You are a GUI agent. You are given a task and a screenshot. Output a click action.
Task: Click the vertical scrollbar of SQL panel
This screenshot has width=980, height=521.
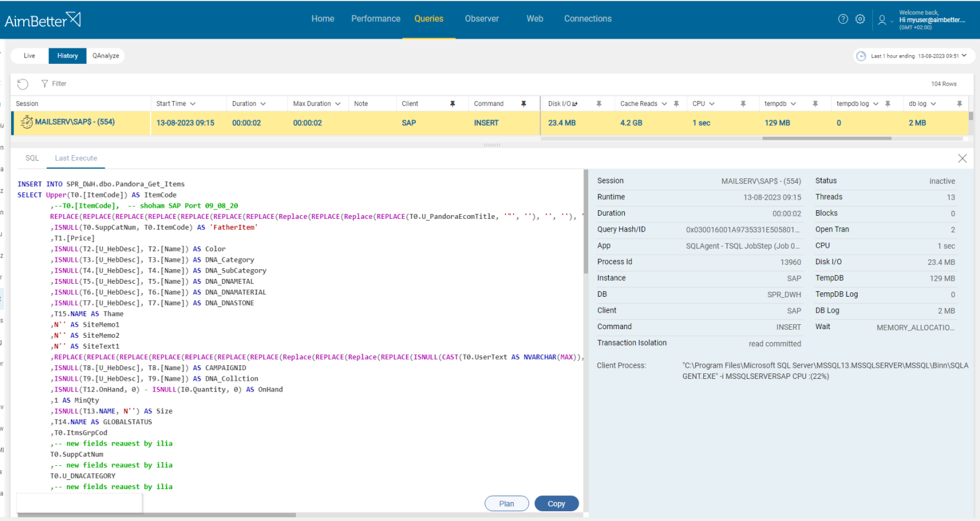[586, 221]
